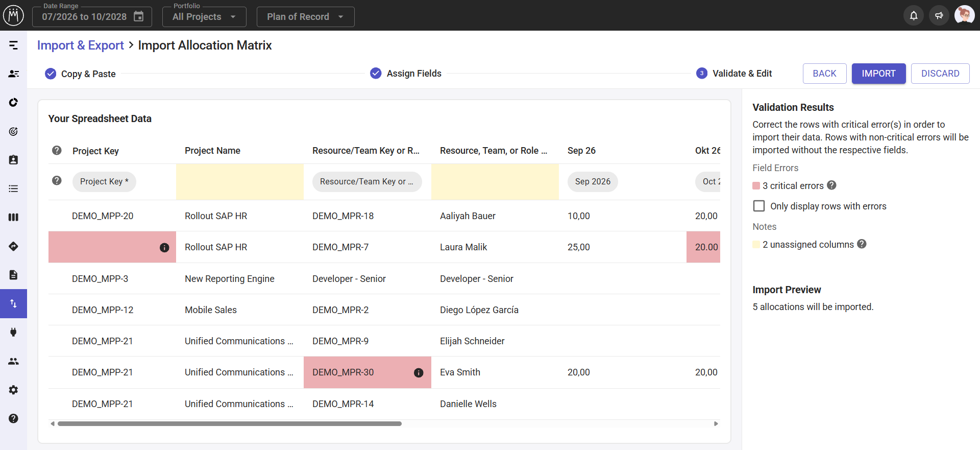
Task: Click the red 20.00 error cell
Action: click(703, 247)
